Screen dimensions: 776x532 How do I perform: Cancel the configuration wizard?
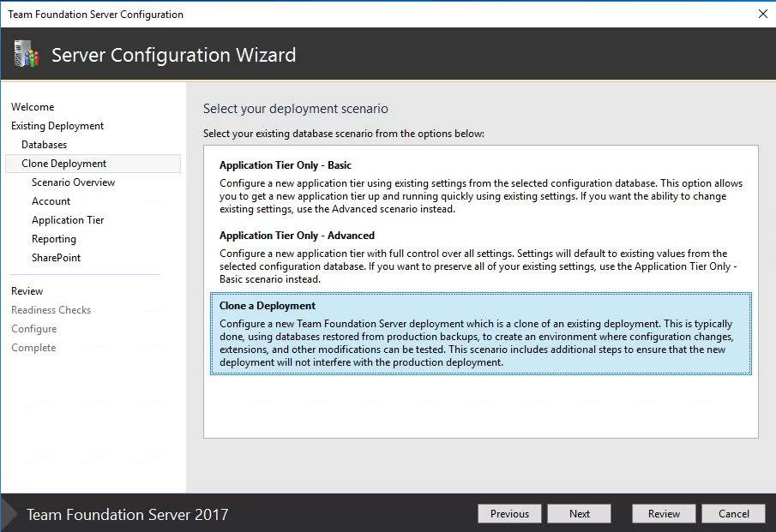pyautogui.click(x=733, y=514)
